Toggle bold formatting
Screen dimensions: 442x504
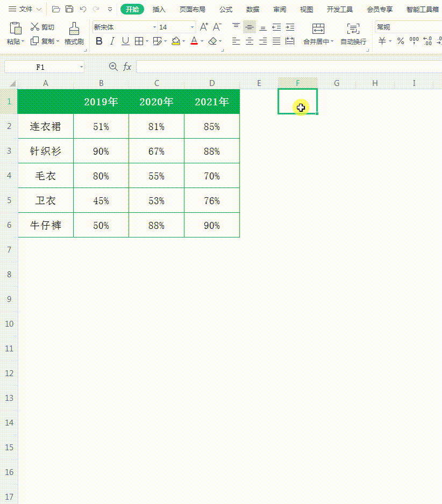click(x=99, y=41)
